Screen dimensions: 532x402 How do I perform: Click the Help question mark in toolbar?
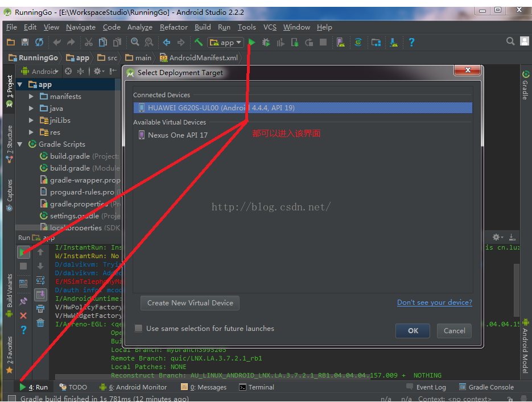pos(411,43)
